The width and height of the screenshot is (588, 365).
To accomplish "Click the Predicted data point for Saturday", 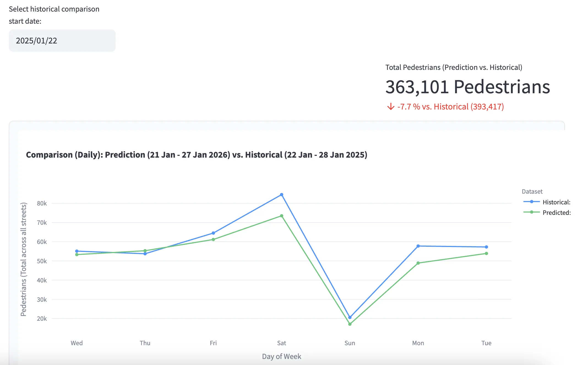I will click(281, 216).
